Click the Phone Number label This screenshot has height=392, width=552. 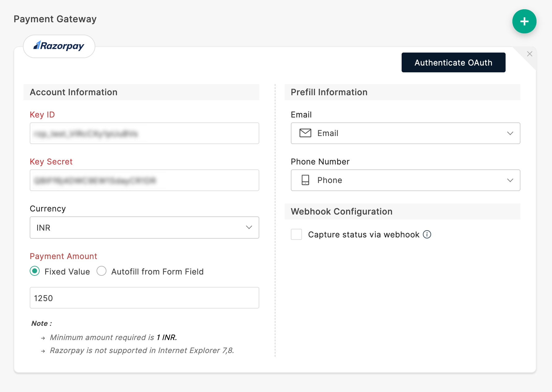tap(320, 162)
